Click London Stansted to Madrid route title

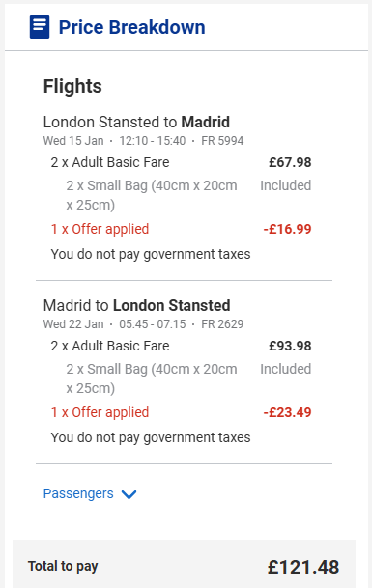136,123
